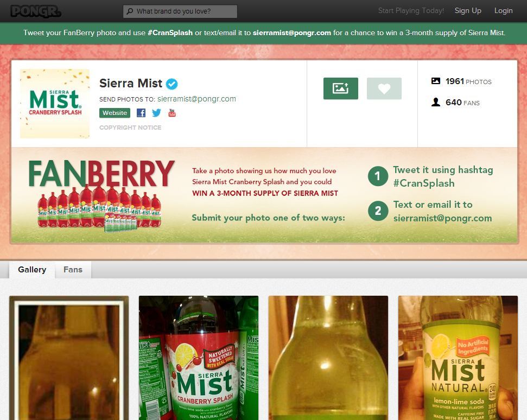This screenshot has height=420, width=527.
Task: Click the sierramist@pongr.com email link
Action: pos(196,99)
